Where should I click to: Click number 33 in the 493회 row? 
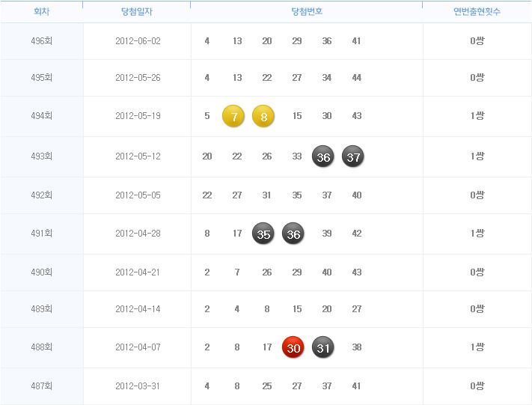click(x=297, y=156)
